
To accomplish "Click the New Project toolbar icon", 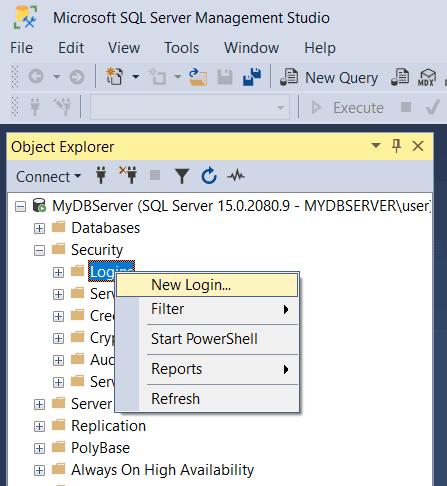I will click(114, 76).
